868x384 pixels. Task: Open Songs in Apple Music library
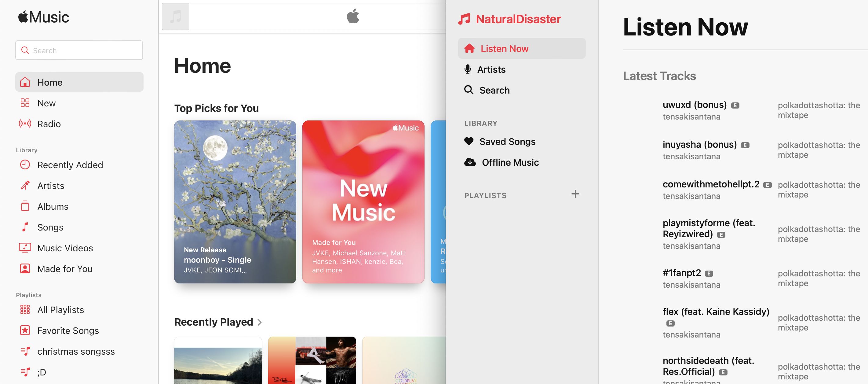pyautogui.click(x=79, y=227)
